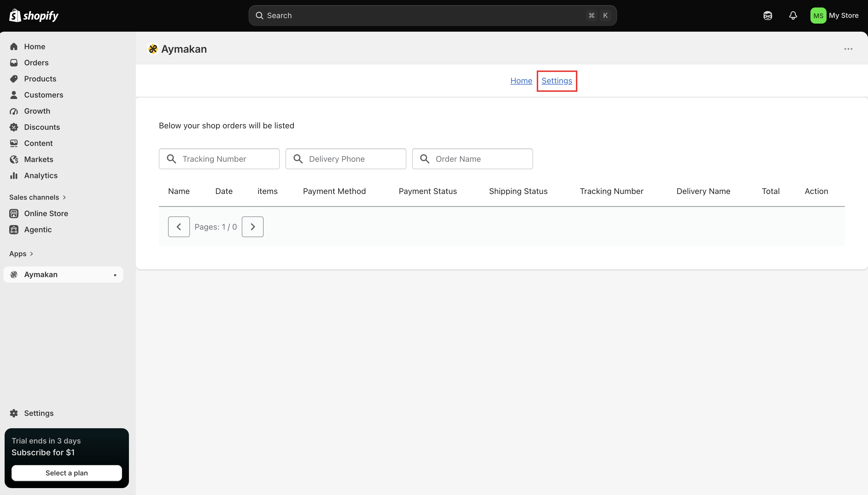This screenshot has height=495, width=868.
Task: Go to the previous orders page
Action: (179, 227)
